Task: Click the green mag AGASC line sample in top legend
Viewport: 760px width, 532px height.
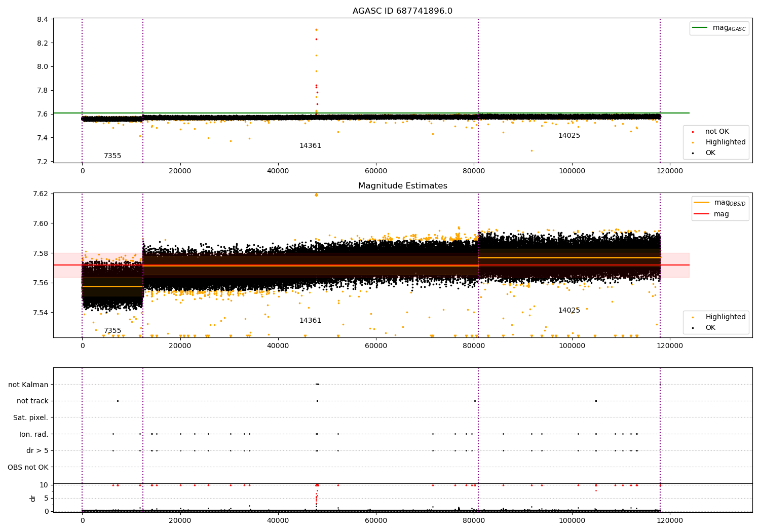Action: point(700,28)
